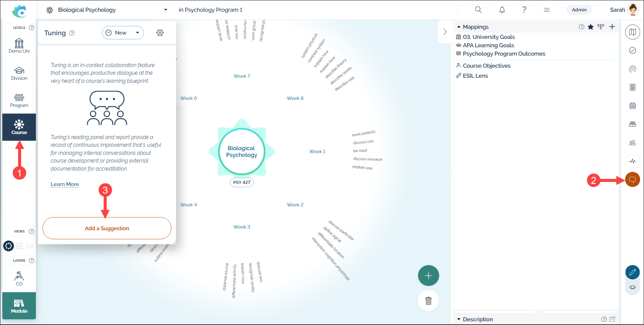
Task: Open the Tuning settings gear
Action: pos(160,32)
